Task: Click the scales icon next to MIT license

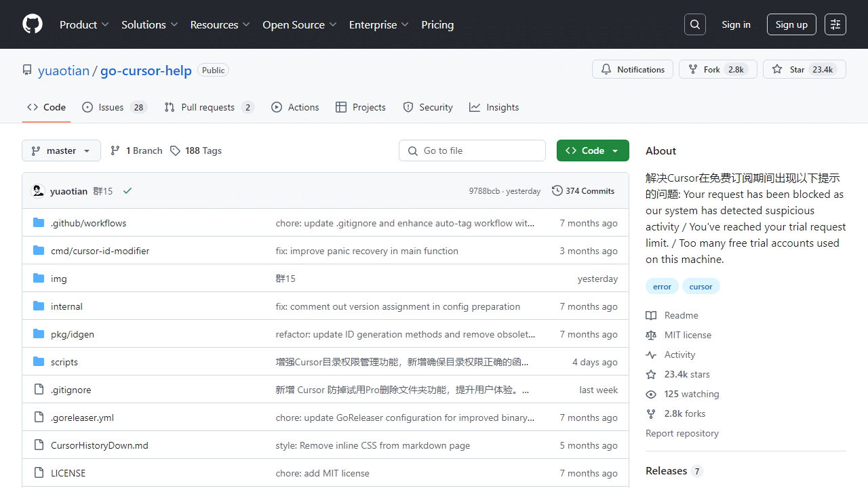Action: tap(651, 335)
